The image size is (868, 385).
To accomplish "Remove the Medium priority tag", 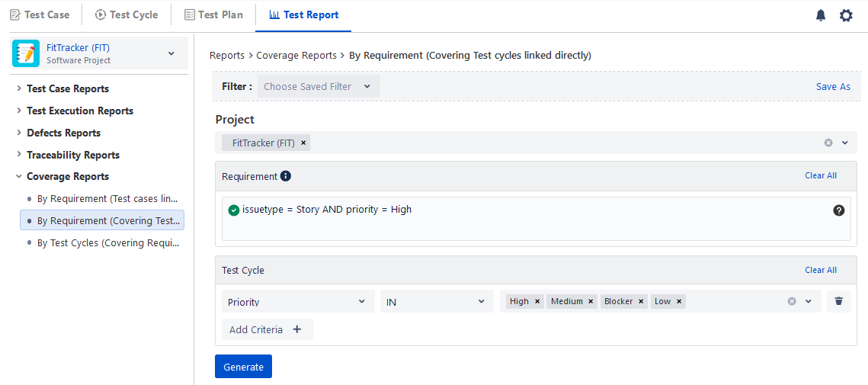I will [x=591, y=301].
